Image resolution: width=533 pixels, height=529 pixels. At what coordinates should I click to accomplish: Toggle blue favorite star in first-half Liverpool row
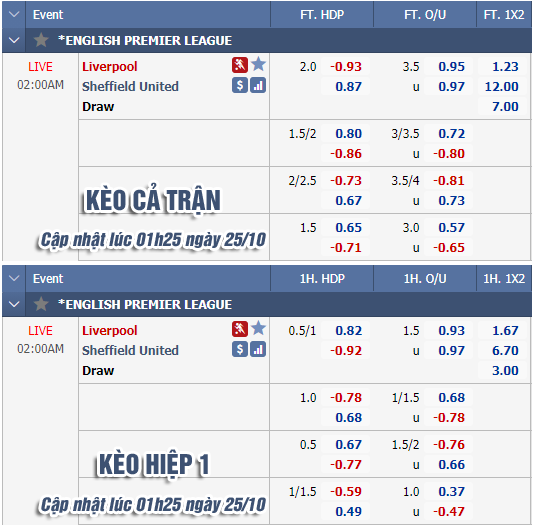coord(258,328)
